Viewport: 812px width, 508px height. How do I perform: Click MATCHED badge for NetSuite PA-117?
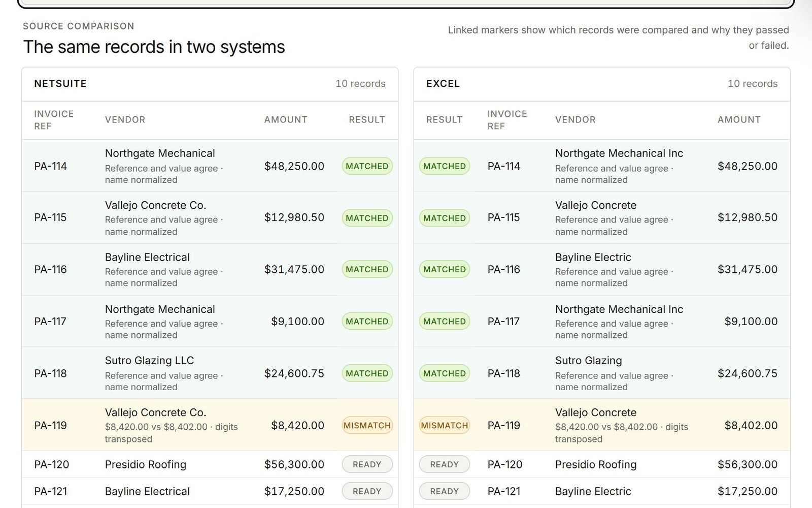tap(367, 321)
